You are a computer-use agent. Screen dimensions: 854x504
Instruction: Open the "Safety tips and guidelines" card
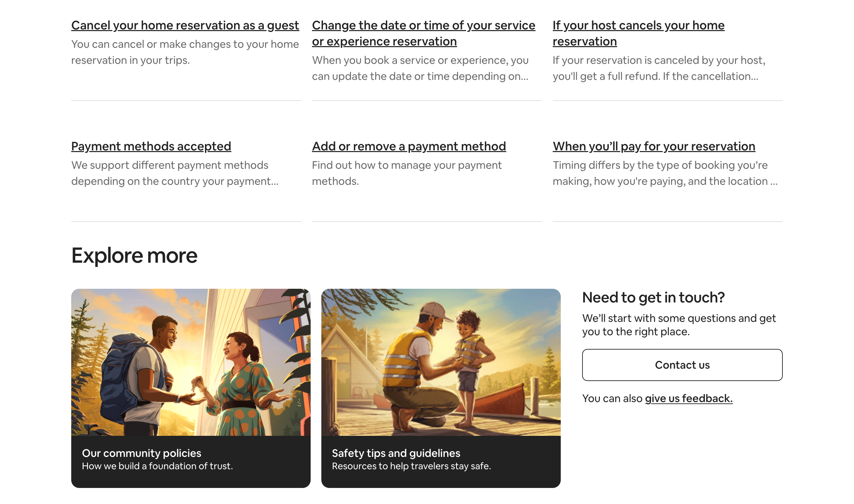[x=396, y=453]
